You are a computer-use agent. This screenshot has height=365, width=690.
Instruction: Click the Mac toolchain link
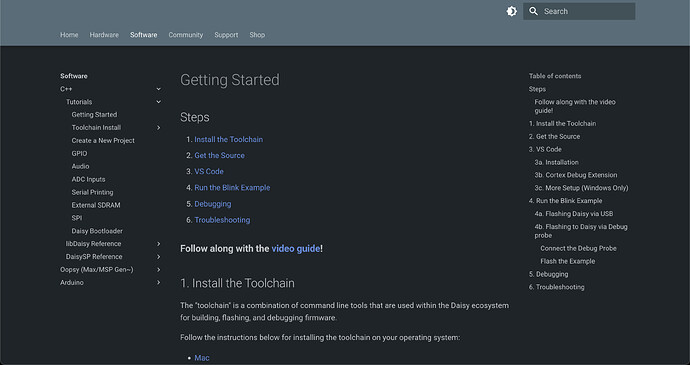point(202,358)
